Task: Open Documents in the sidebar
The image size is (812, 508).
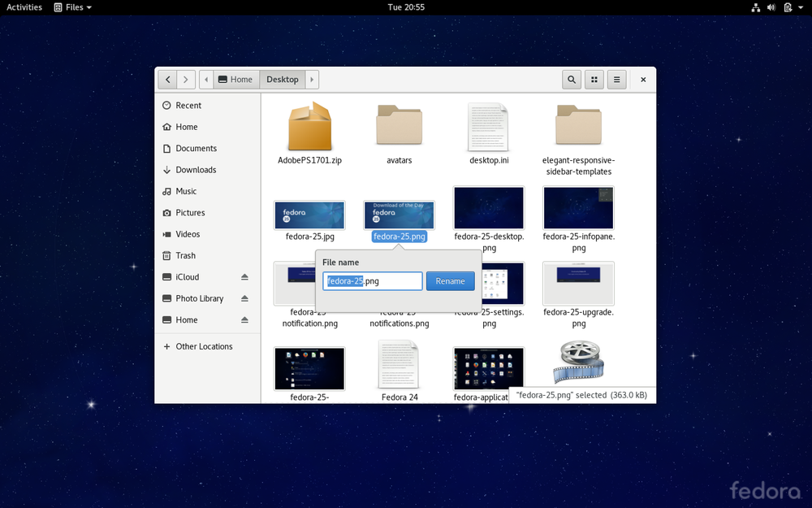Action: pos(208,148)
